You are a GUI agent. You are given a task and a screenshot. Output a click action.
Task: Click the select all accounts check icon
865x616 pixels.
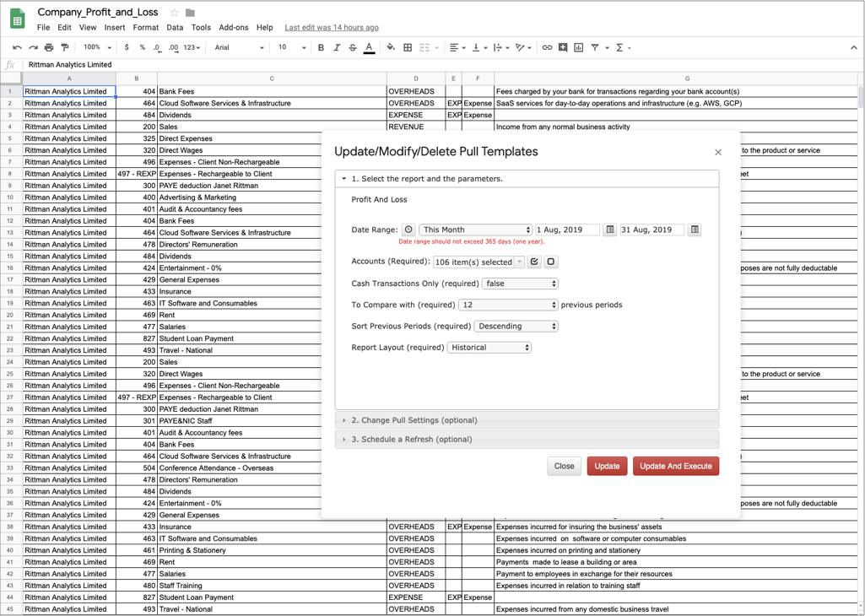(x=534, y=262)
